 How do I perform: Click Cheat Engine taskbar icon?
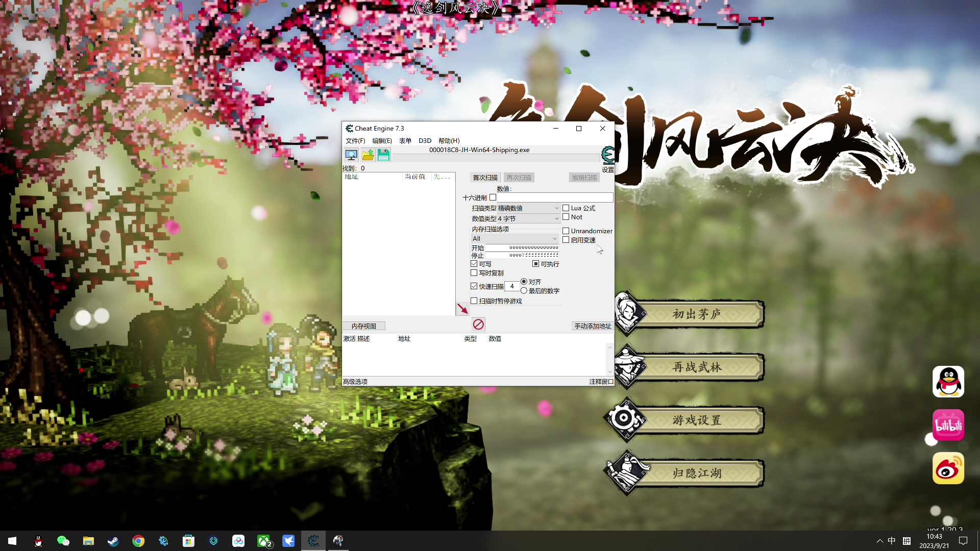(313, 541)
